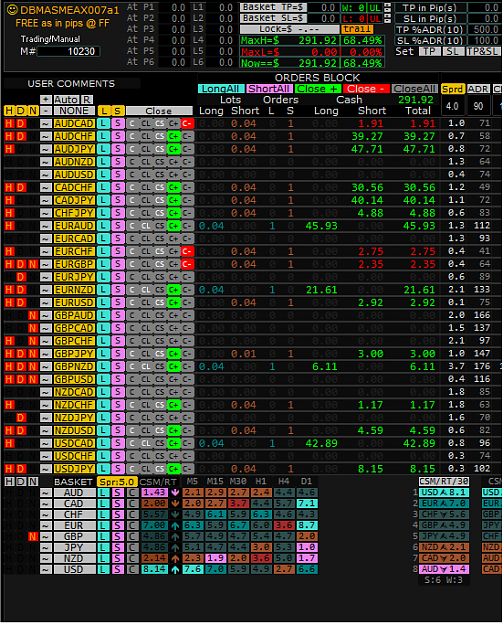Image resolution: width=503 pixels, height=625 pixels.
Task: Click the cyan L on the AUDUSD row
Action: 103,175
